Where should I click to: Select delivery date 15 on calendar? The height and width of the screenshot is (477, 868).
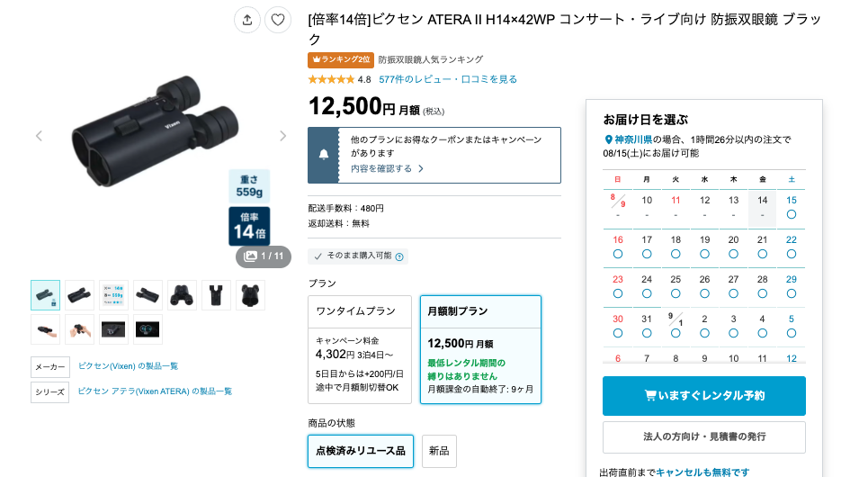point(791,207)
